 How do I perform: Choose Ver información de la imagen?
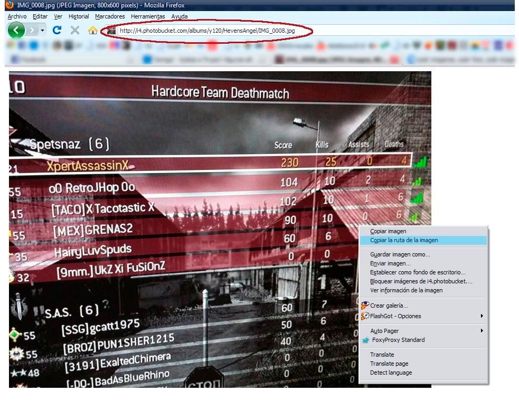point(423,290)
